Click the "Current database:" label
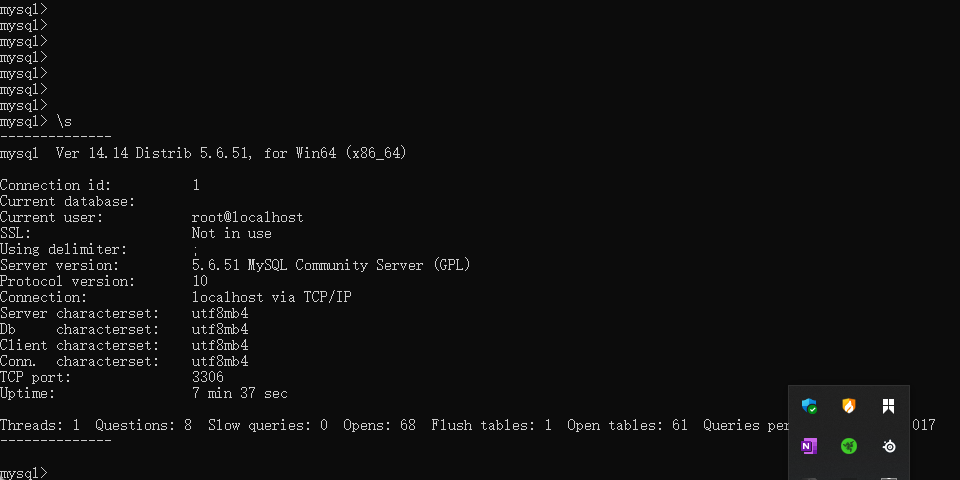 [x=67, y=201]
